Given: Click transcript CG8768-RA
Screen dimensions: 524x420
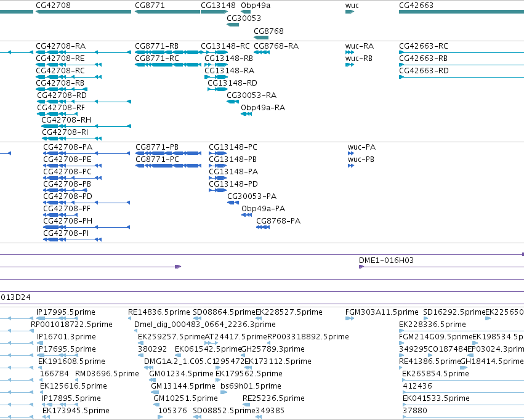Looking at the screenshot, I should [x=276, y=46].
